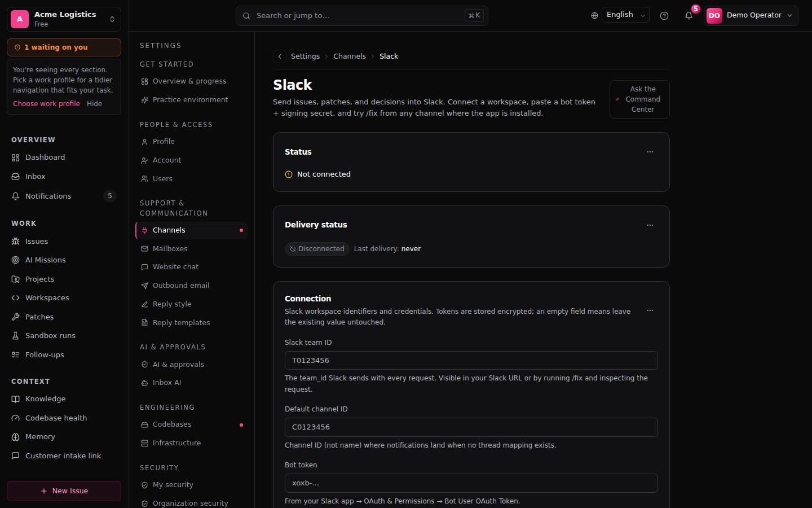Open Overview & progress settings page
The height and width of the screenshot is (508, 812).
pos(191,81)
